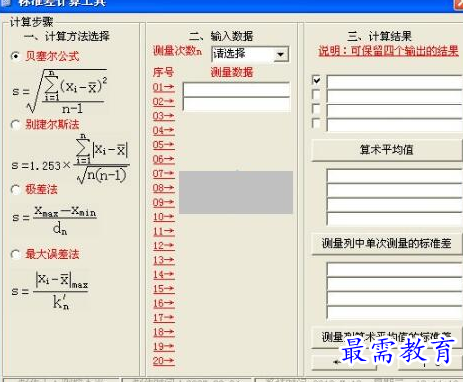Click the 13→ sequence label

pyautogui.click(x=164, y=260)
